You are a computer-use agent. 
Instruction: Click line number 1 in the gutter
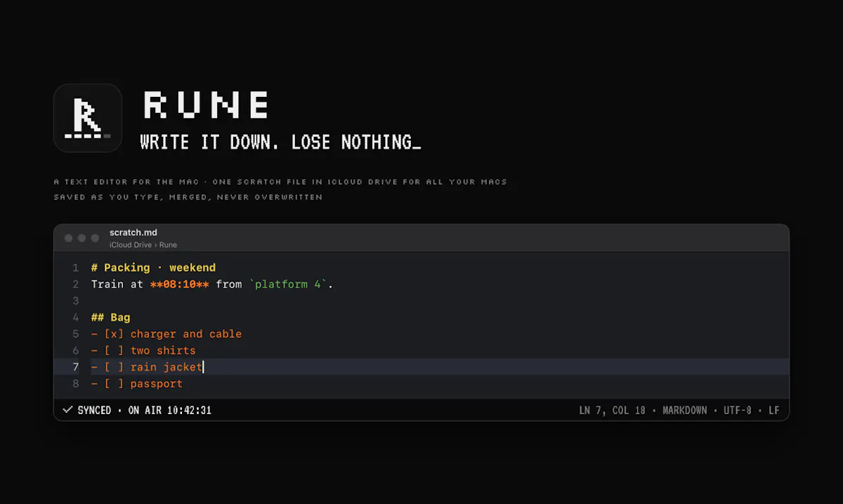click(x=75, y=267)
